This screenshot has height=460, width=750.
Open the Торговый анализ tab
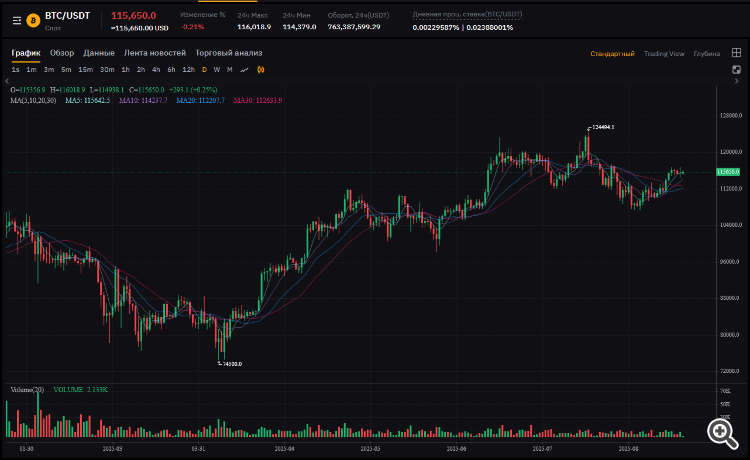(229, 53)
